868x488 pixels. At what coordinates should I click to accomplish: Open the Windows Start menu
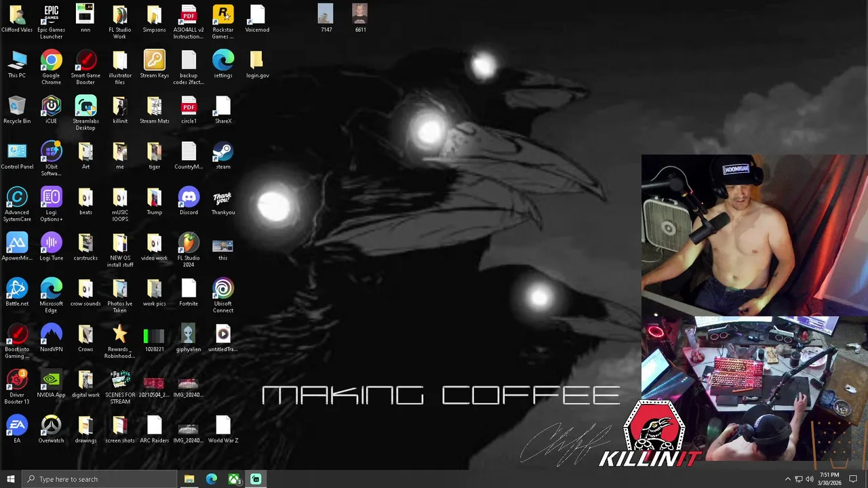[10, 479]
